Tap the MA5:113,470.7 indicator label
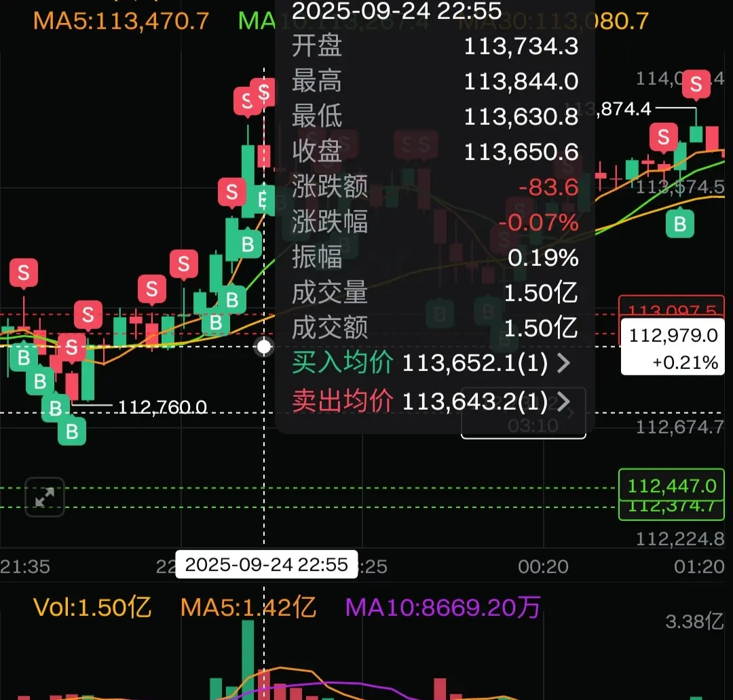The height and width of the screenshot is (700, 733). pyautogui.click(x=121, y=21)
